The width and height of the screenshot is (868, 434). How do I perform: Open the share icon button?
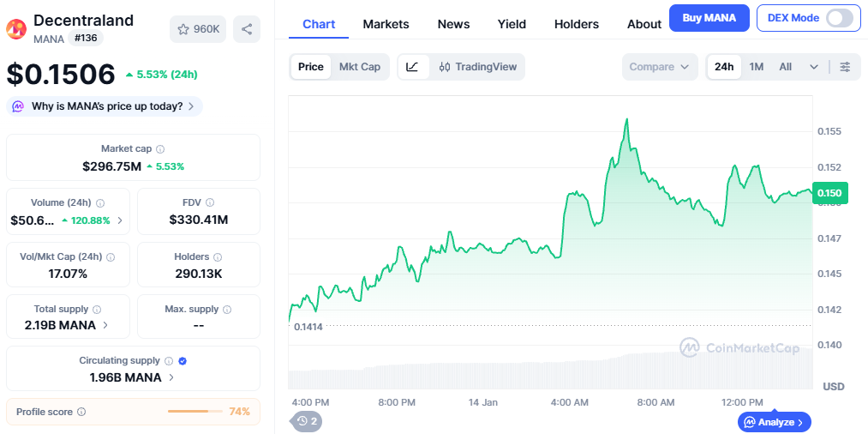click(247, 29)
